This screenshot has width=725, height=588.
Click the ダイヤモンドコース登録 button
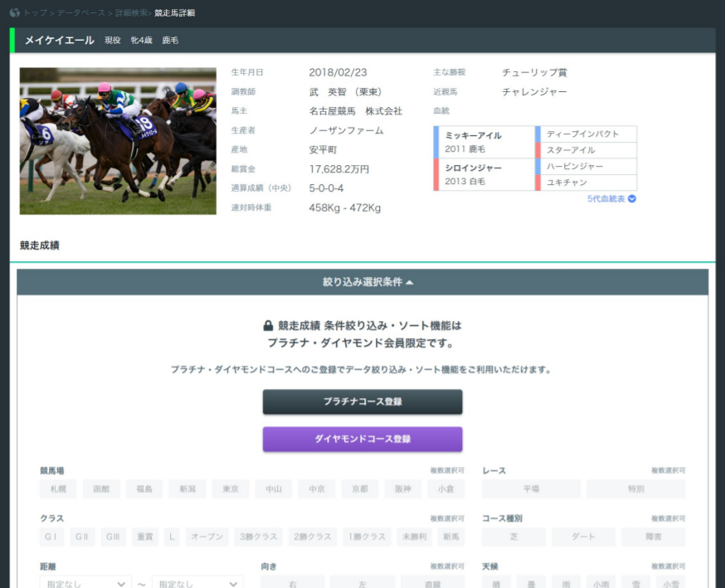tap(362, 440)
